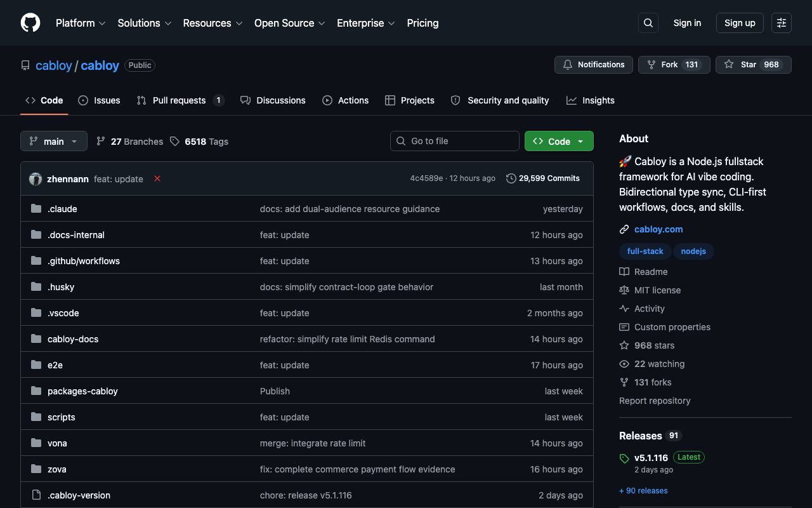Open the e2e folder
This screenshot has height=508, width=812.
pyautogui.click(x=55, y=365)
